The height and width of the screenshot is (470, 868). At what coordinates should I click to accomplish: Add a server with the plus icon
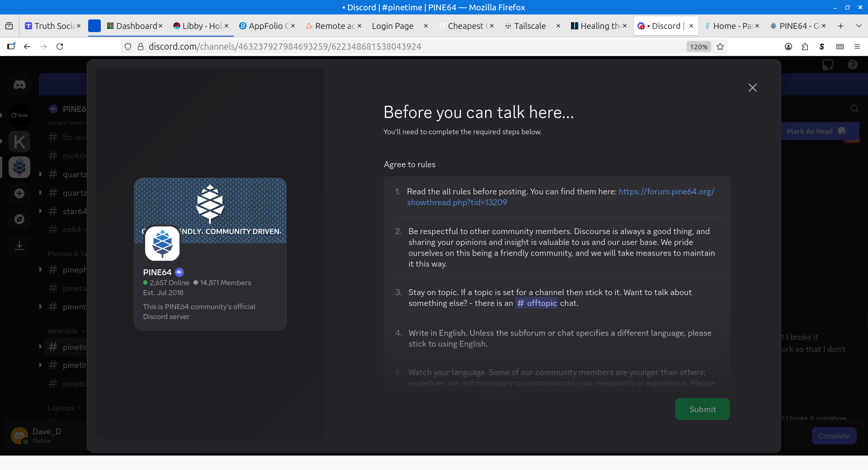pos(19,193)
